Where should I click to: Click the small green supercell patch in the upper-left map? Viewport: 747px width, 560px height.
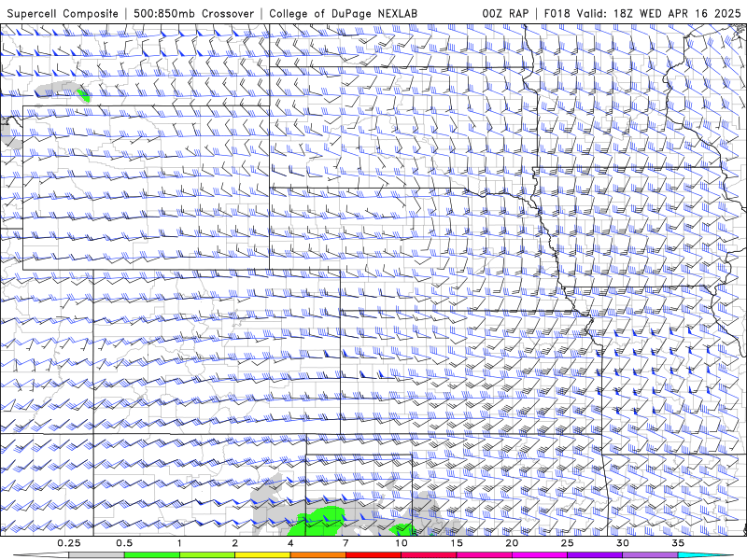tap(84, 95)
